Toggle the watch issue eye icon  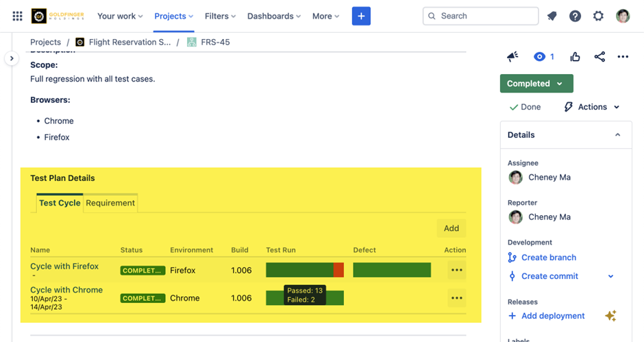(541, 57)
